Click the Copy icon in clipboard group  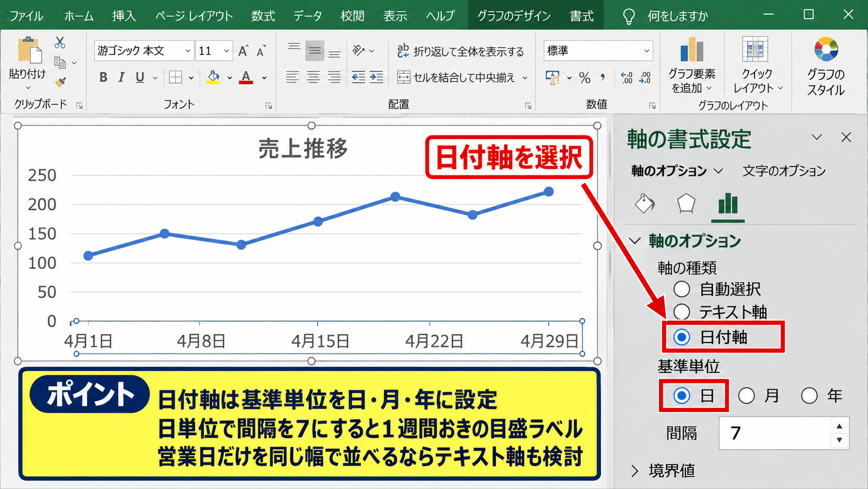pyautogui.click(x=60, y=62)
